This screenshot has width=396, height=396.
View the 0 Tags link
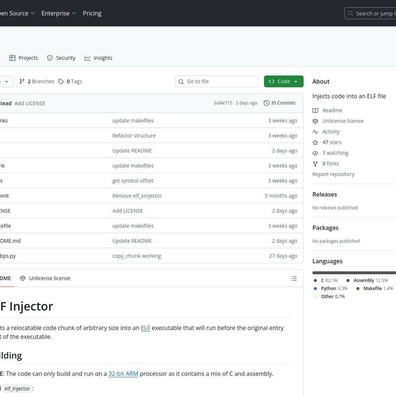click(70, 81)
